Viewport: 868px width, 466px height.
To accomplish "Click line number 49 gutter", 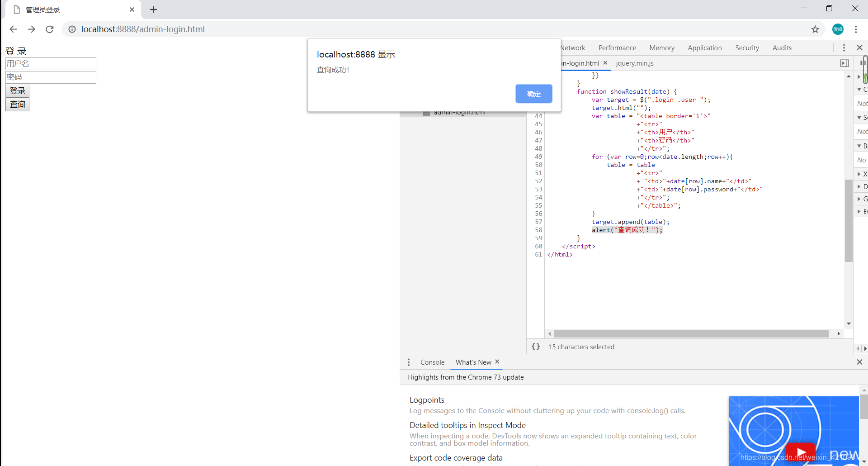I will [538, 157].
